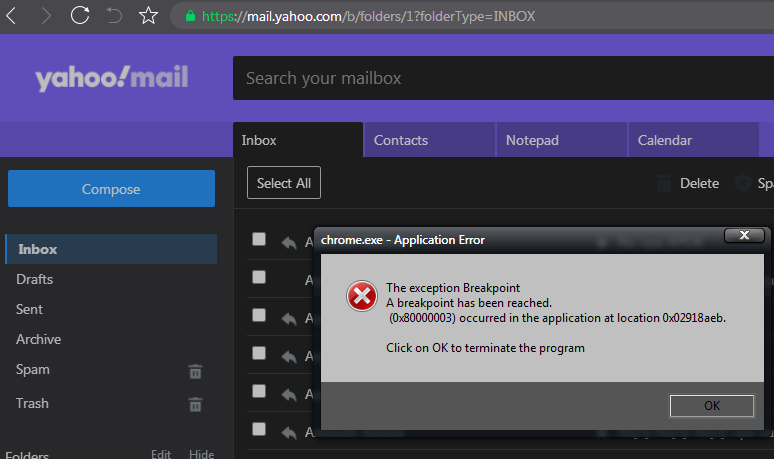Tick checkbox of second email
The image size is (774, 459).
(259, 277)
